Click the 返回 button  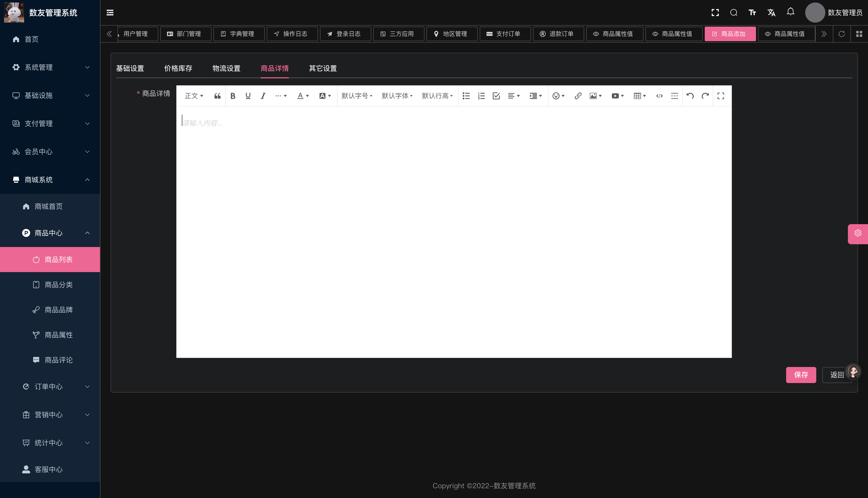(837, 375)
